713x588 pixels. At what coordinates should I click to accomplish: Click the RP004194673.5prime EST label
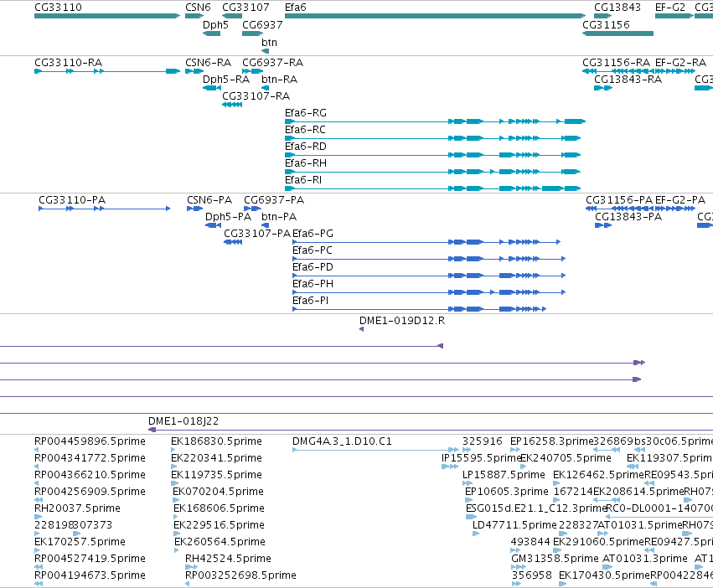tap(90, 575)
